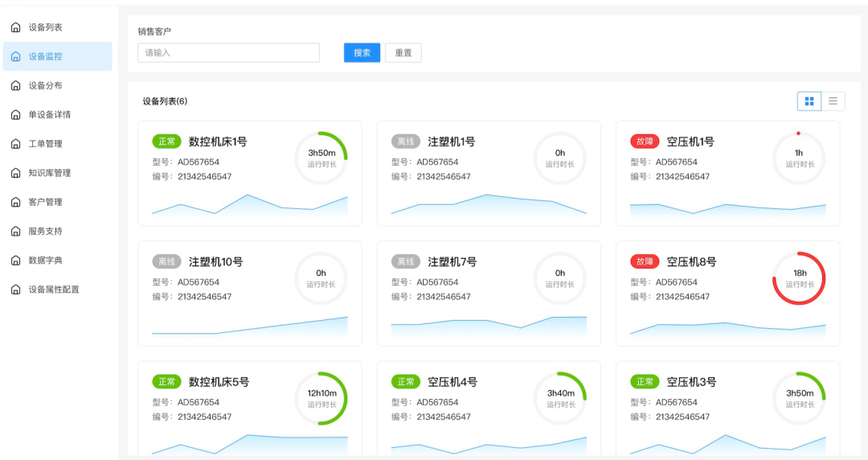
Task: Click the trend chart on 注塑机7号 card
Action: 489,326
